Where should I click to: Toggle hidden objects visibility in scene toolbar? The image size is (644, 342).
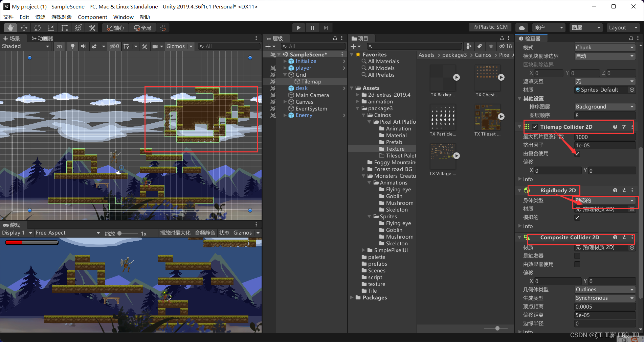pyautogui.click(x=114, y=46)
